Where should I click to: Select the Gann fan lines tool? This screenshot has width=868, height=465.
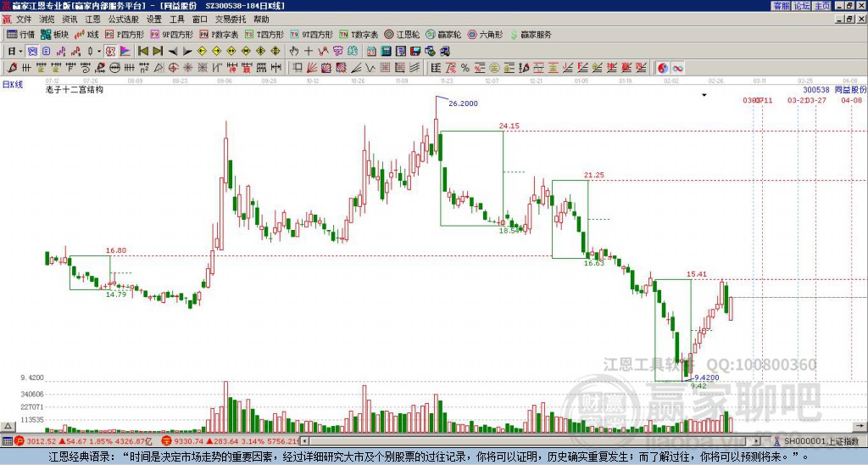pyautogui.click(x=312, y=68)
